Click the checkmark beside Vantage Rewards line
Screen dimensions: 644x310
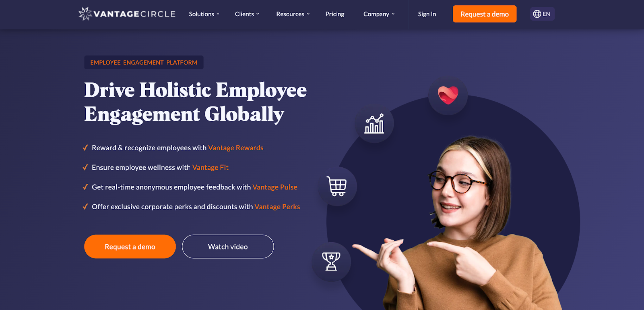click(x=85, y=148)
